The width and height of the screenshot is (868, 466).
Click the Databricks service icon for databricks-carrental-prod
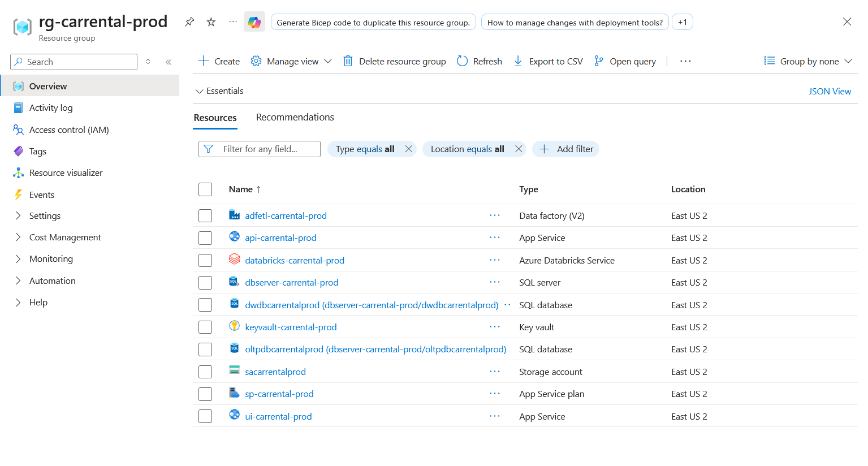[x=234, y=260]
